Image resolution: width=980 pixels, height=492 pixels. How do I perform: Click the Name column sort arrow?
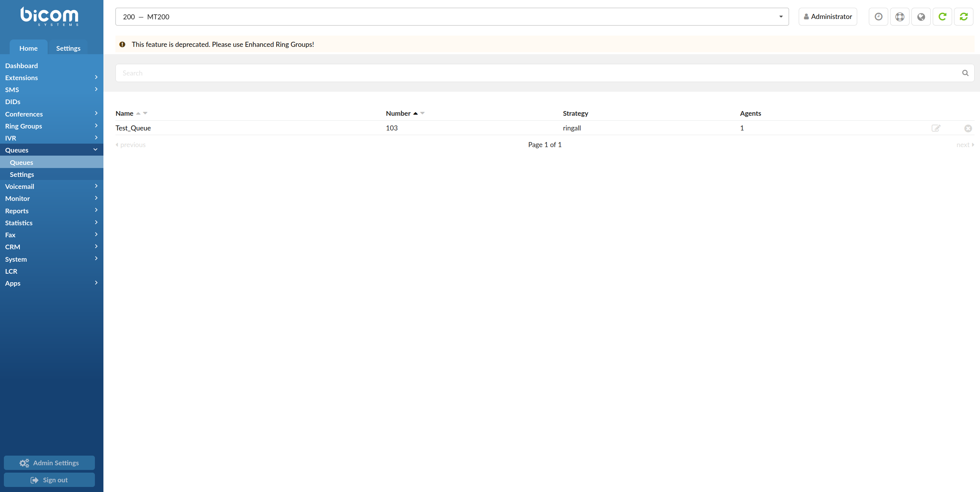[138, 113]
